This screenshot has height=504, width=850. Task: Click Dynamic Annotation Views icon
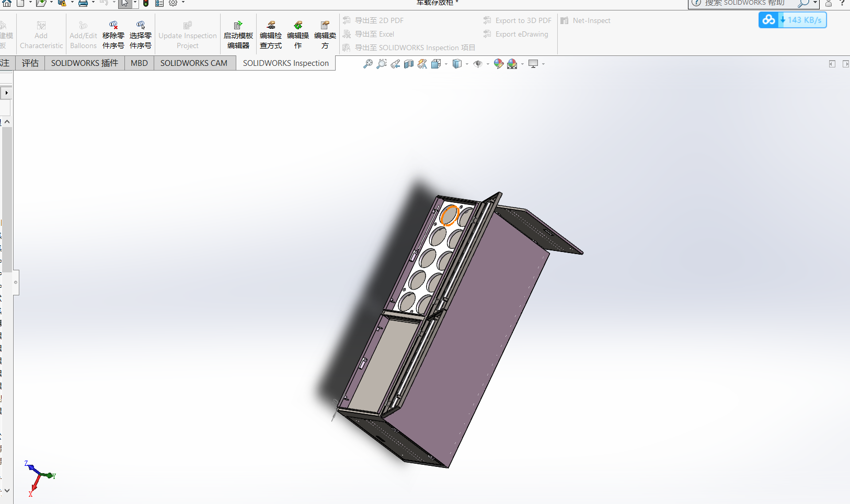[x=422, y=64]
